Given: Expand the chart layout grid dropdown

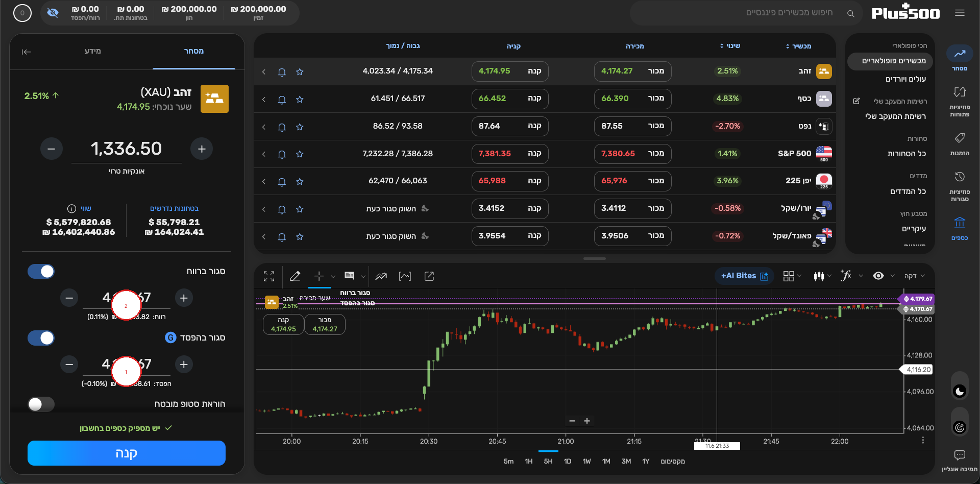Looking at the screenshot, I should [x=792, y=276].
